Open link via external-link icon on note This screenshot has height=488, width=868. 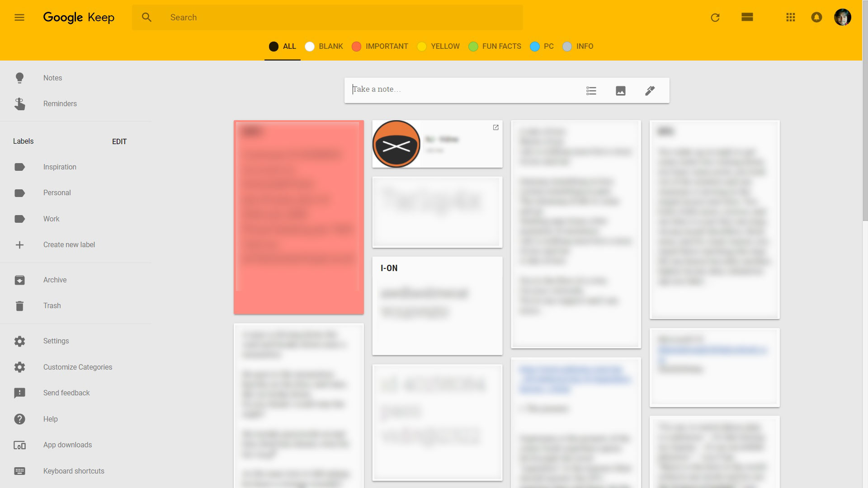point(495,127)
